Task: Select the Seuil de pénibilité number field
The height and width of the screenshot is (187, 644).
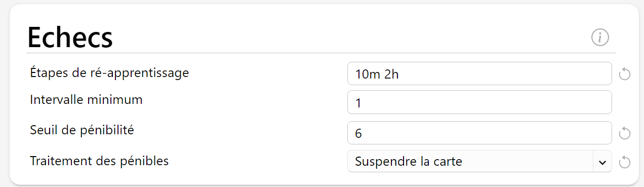Action: (479, 133)
